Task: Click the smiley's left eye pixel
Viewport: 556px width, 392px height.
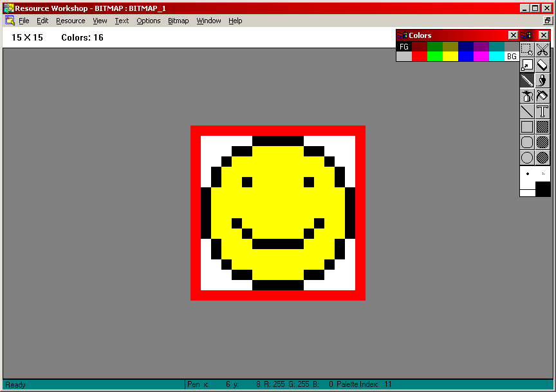Action: coord(247,182)
